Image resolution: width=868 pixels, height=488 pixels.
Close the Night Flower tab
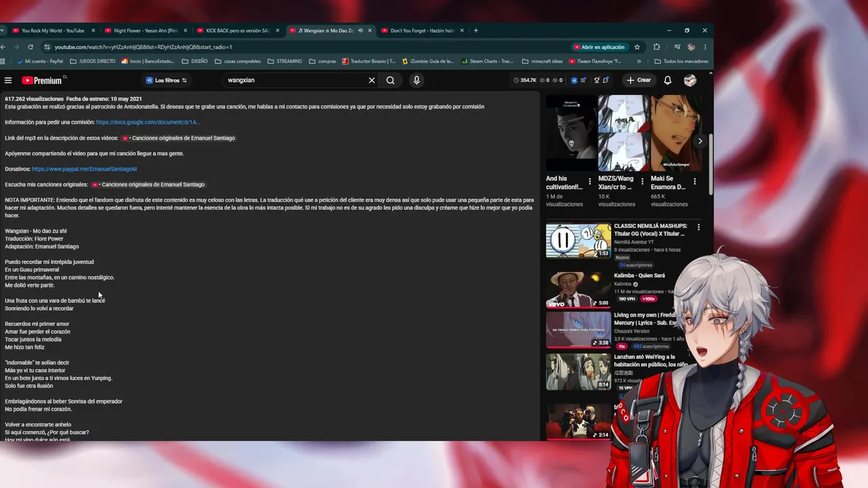tap(186, 30)
